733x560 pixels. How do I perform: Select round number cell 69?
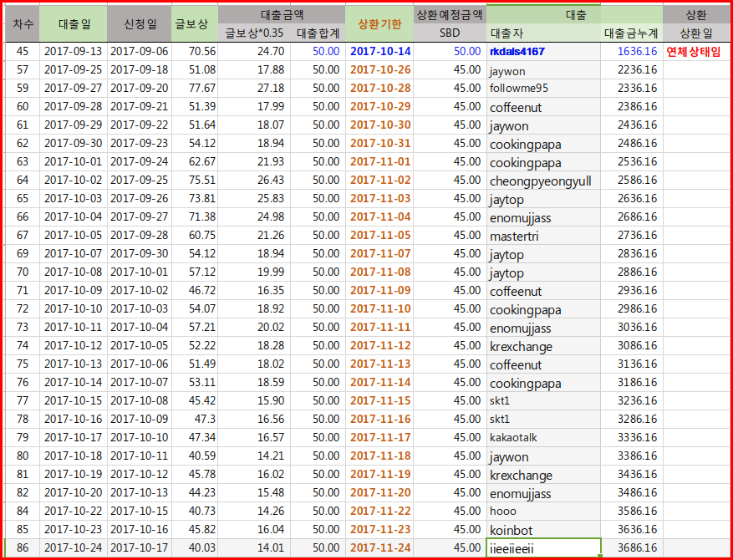pyautogui.click(x=23, y=254)
